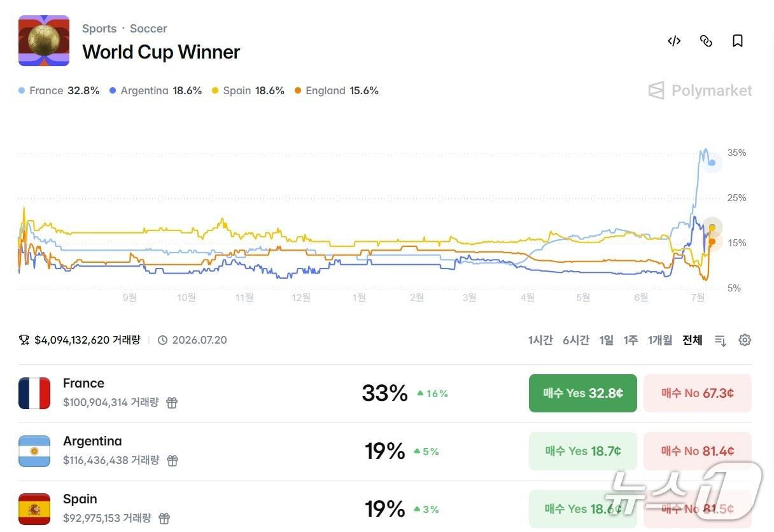Buy Yes on Argentina at 18.7¢
Screen dimensions: 774x532
(x=583, y=451)
